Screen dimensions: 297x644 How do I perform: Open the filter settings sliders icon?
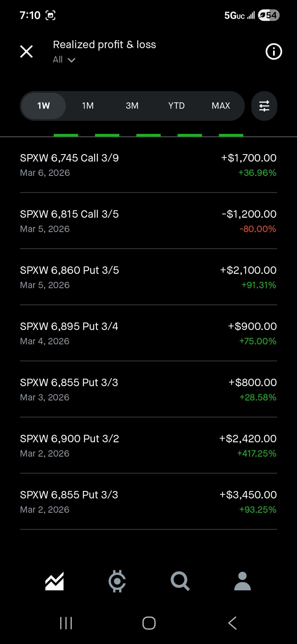click(x=264, y=106)
